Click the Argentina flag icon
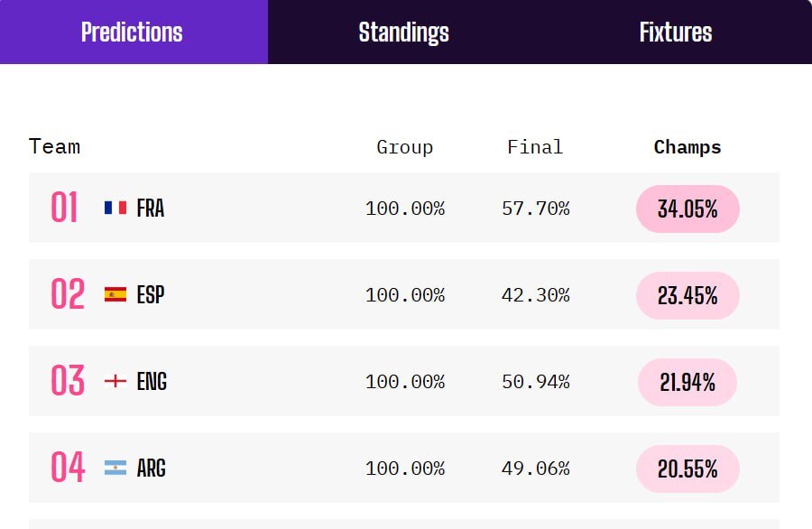This screenshot has width=812, height=529. tap(115, 468)
